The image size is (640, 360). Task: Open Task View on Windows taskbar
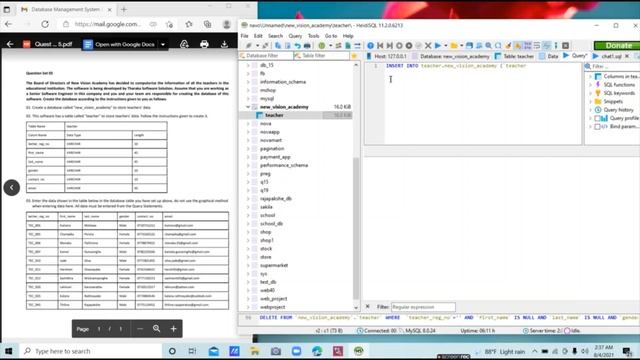pyautogui.click(x=192, y=351)
